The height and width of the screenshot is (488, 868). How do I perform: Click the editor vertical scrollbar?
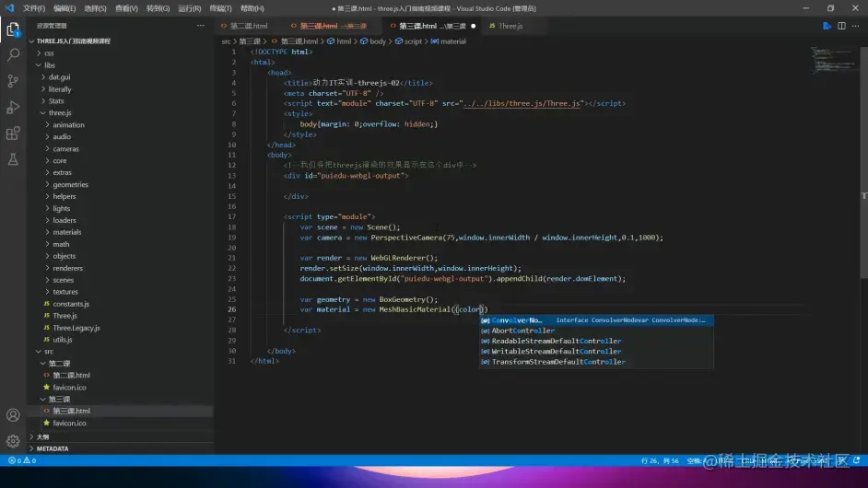[864, 162]
